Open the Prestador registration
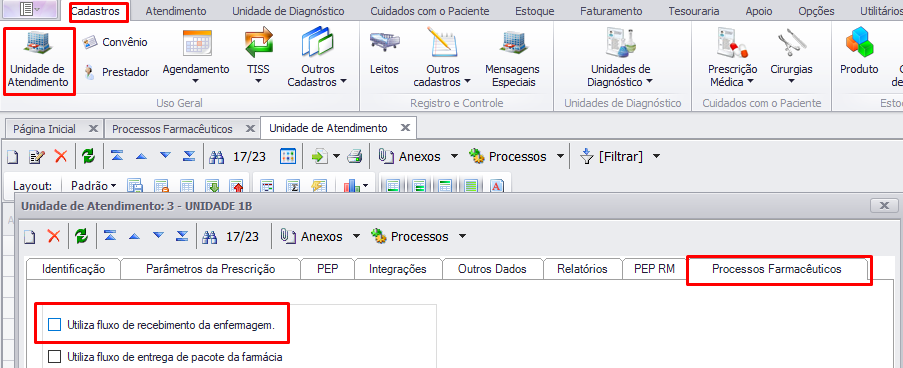The height and width of the screenshot is (368, 903). [115, 72]
